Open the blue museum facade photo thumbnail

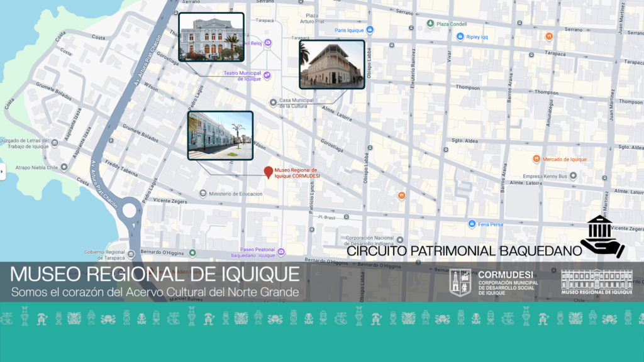(x=220, y=135)
